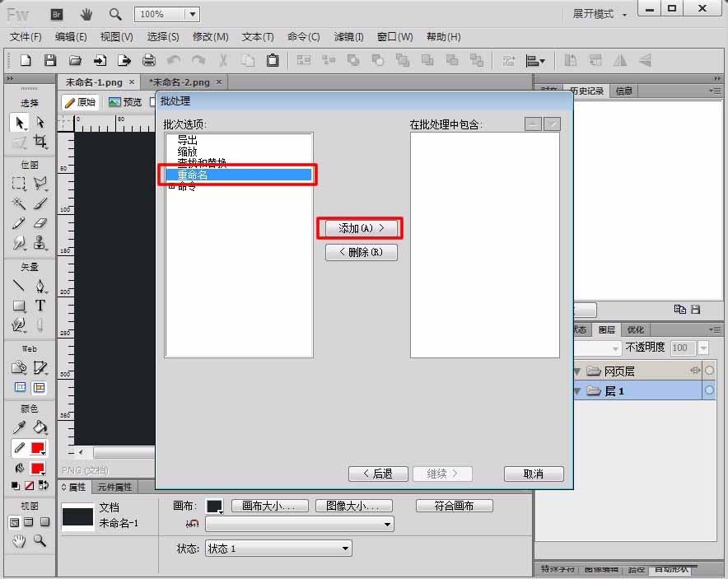Open the 滤镜 menu
Viewport: 728px width, 579px height.
348,36
